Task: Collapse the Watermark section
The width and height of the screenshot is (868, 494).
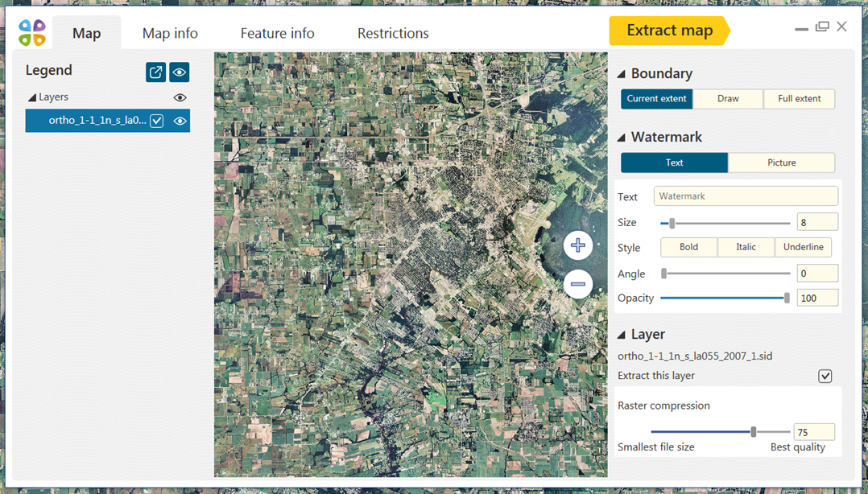Action: pyautogui.click(x=621, y=138)
